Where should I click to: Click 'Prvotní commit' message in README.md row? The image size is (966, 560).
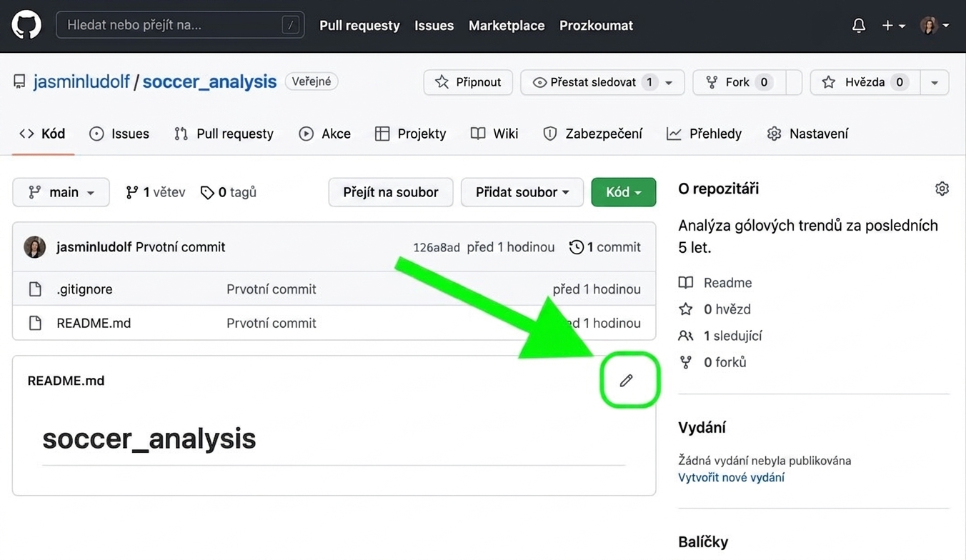pyautogui.click(x=272, y=323)
